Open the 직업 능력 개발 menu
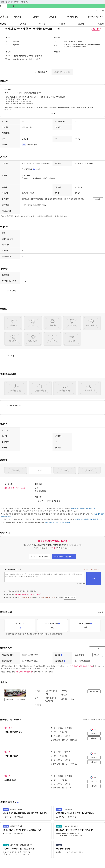 point(72,17)
